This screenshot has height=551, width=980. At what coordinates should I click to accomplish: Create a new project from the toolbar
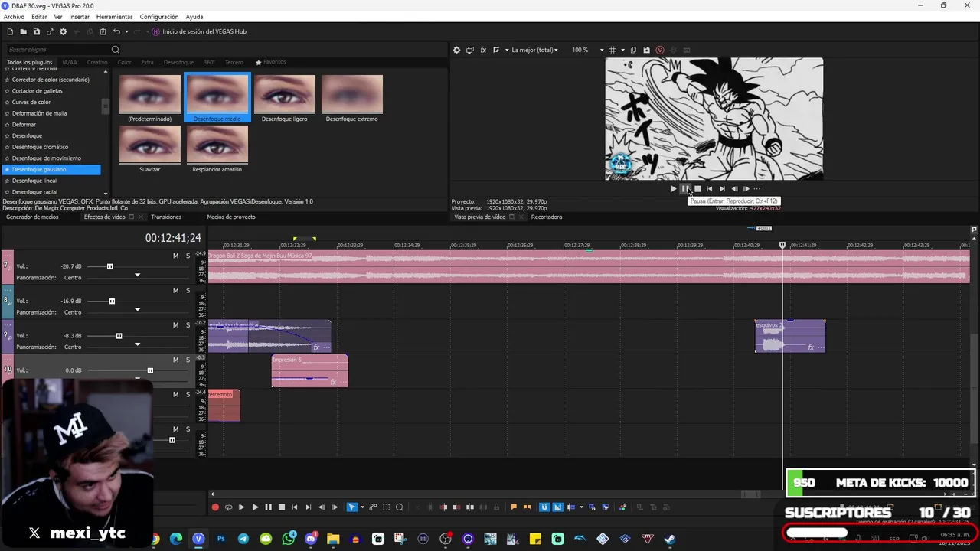coord(10,31)
